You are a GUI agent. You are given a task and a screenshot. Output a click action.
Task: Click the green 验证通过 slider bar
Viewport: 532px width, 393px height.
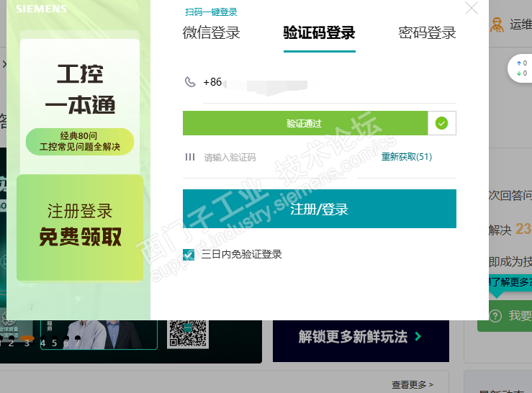[305, 123]
